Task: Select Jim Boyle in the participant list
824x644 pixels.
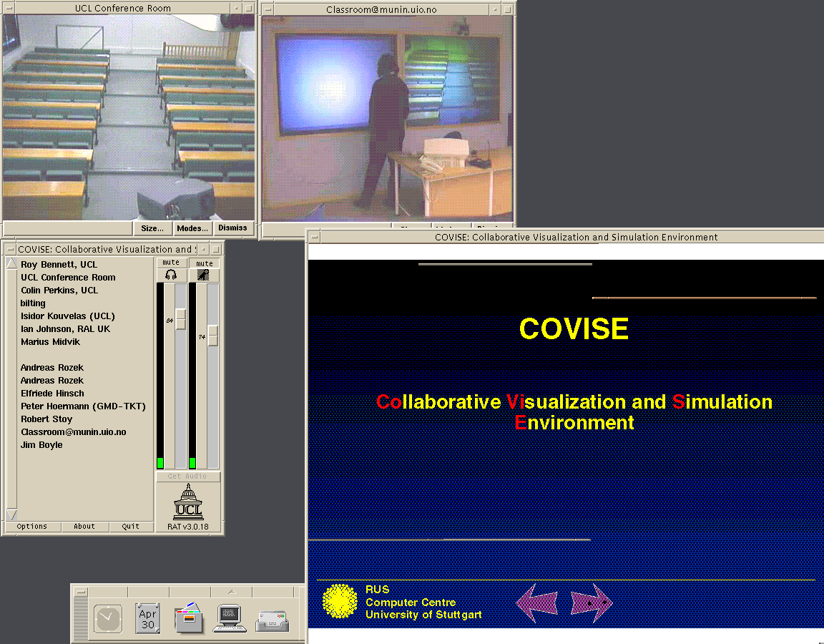Action: pyautogui.click(x=41, y=445)
